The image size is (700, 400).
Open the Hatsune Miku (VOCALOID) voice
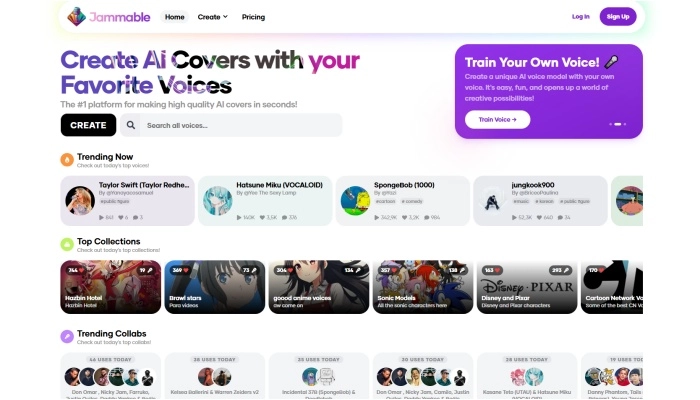click(x=265, y=201)
